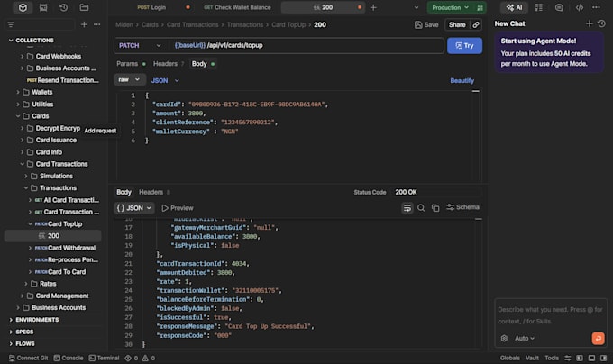Open the code snippet icon
The width and height of the screenshot is (613, 364).
pyautogui.click(x=580, y=7)
